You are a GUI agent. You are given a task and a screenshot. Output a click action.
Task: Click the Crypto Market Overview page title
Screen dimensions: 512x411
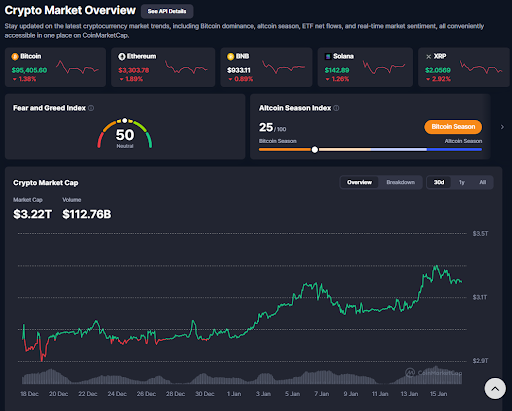click(x=70, y=10)
